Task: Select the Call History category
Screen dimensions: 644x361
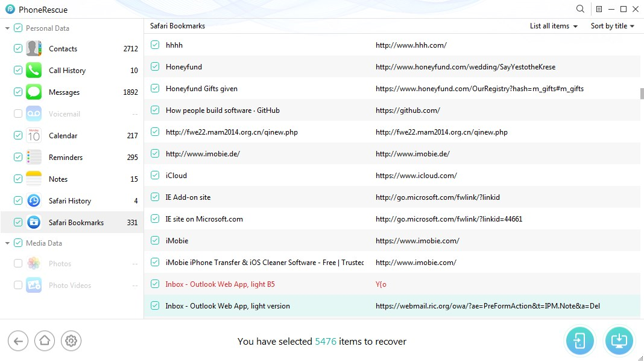Action: tap(72, 70)
